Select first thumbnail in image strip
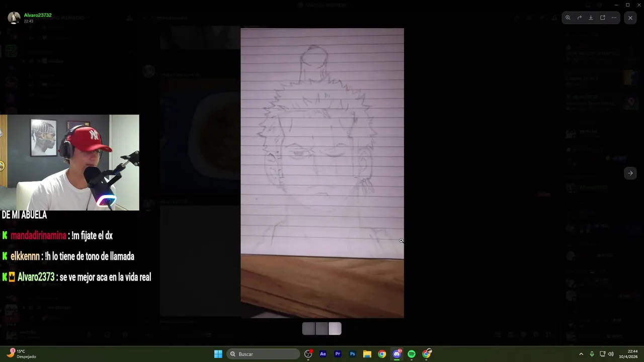The height and width of the screenshot is (362, 644). (308, 329)
